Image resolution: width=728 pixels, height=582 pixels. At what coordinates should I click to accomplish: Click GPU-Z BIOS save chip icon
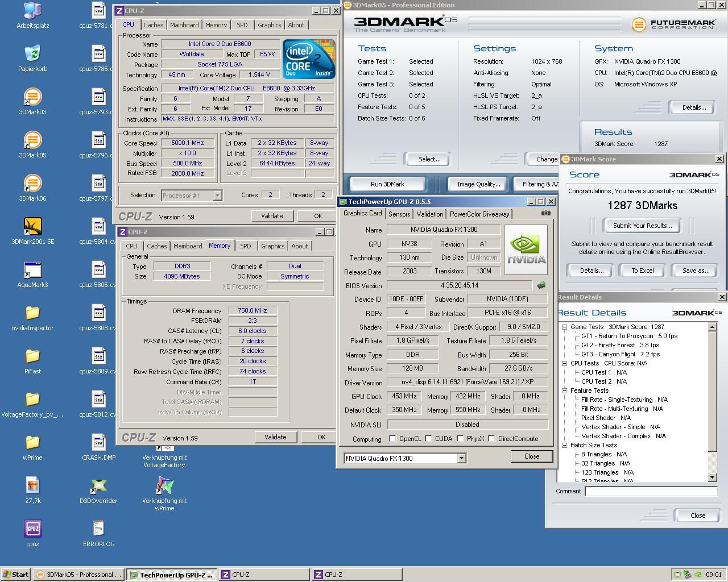541,285
